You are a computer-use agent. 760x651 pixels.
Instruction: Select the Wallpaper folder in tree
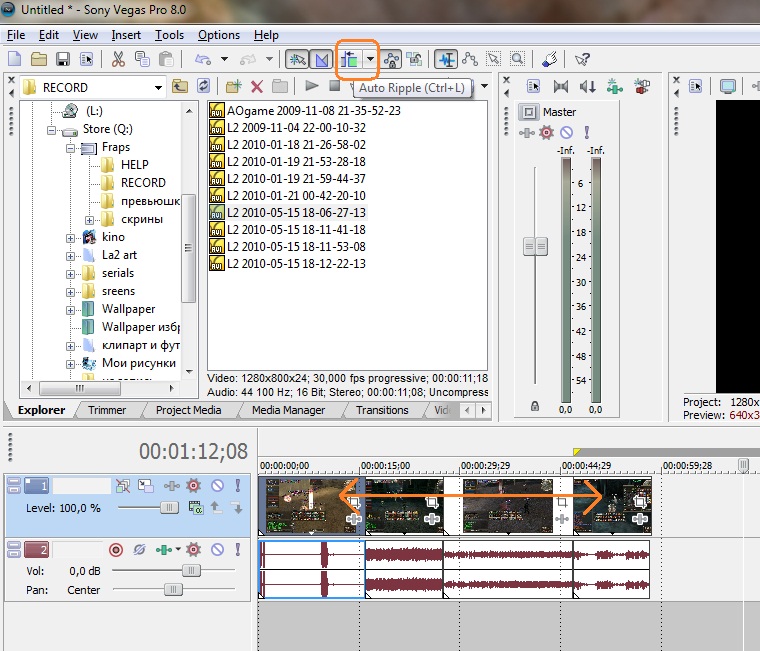(x=128, y=309)
